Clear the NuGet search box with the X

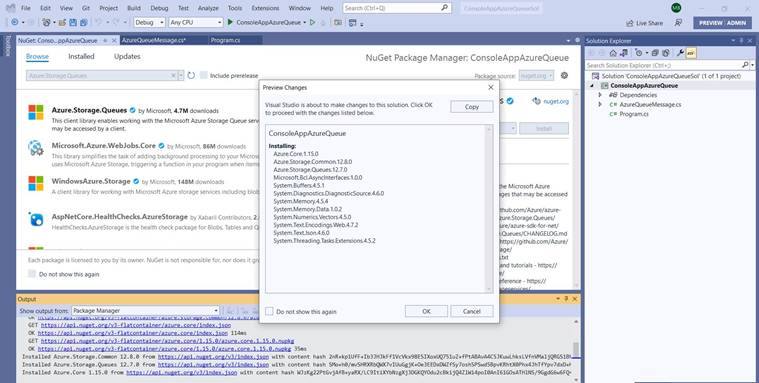tap(173, 76)
